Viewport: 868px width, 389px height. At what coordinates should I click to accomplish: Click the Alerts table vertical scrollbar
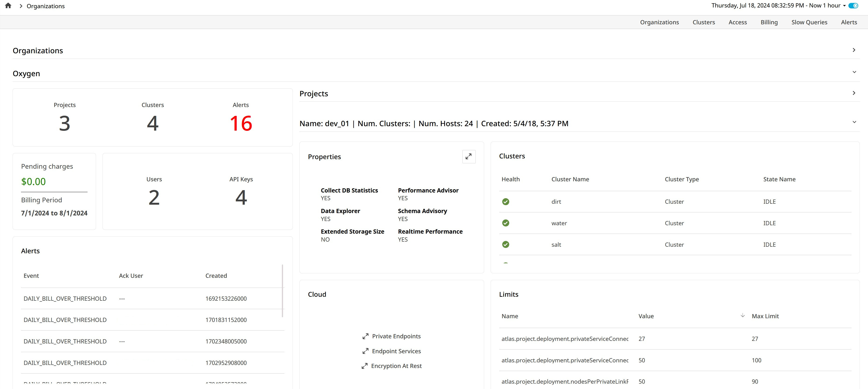pos(282,291)
